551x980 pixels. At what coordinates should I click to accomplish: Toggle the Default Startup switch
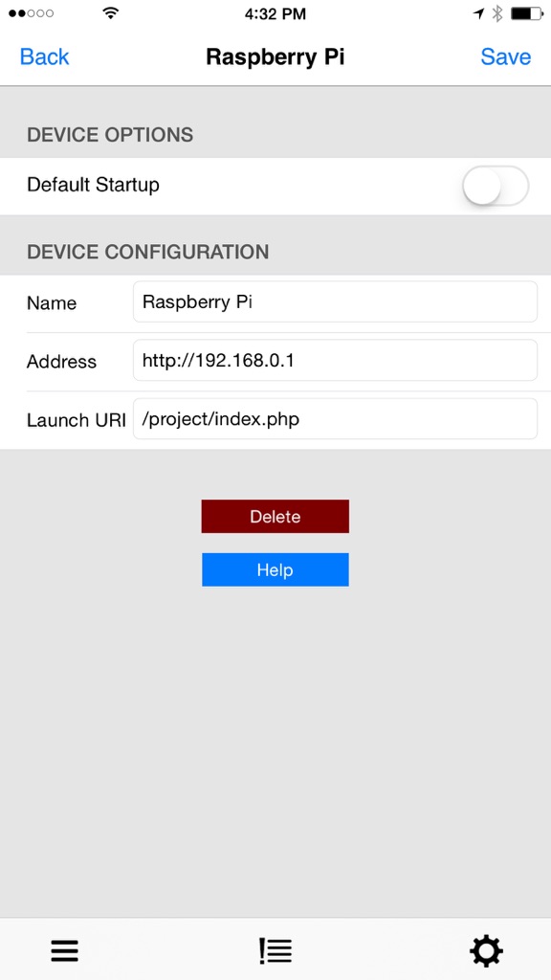(x=496, y=186)
